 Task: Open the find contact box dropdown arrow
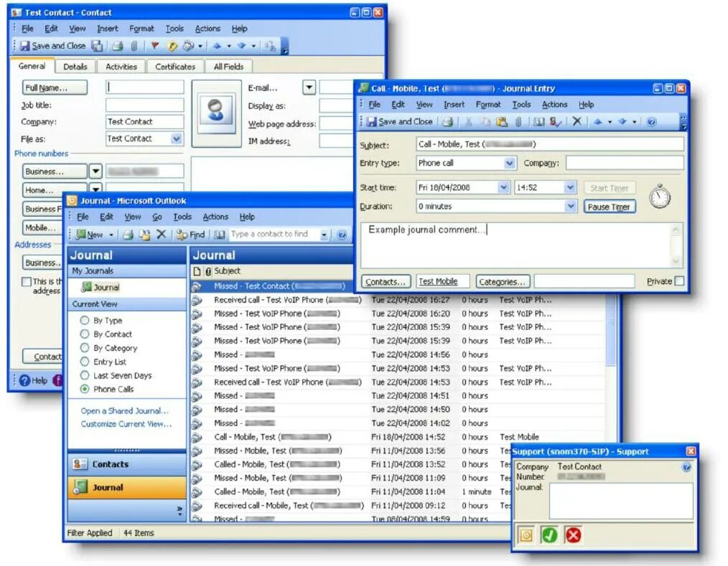click(324, 235)
